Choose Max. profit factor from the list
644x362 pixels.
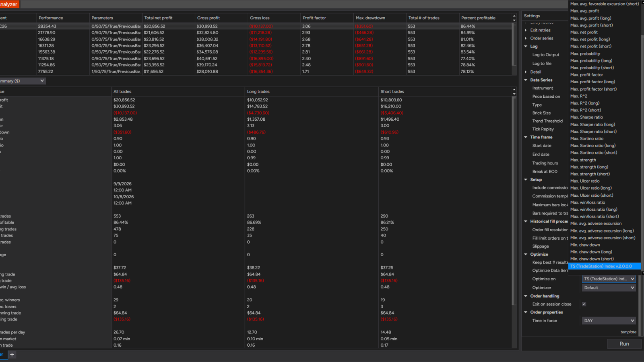pyautogui.click(x=586, y=75)
